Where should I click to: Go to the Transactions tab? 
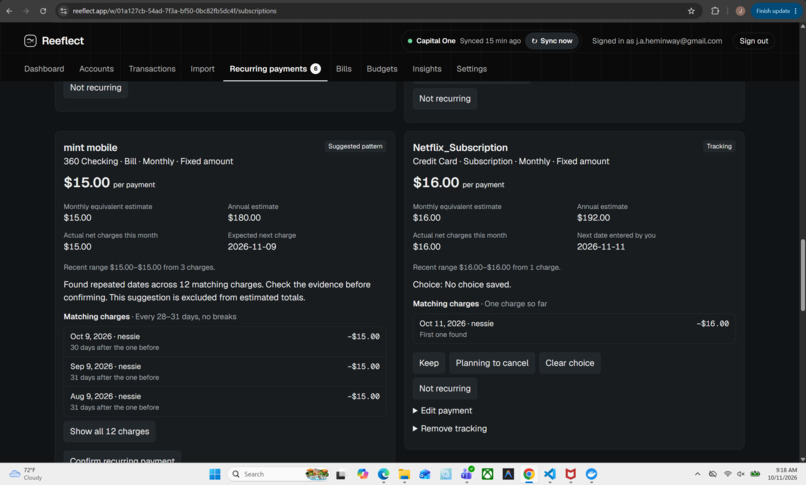point(152,69)
